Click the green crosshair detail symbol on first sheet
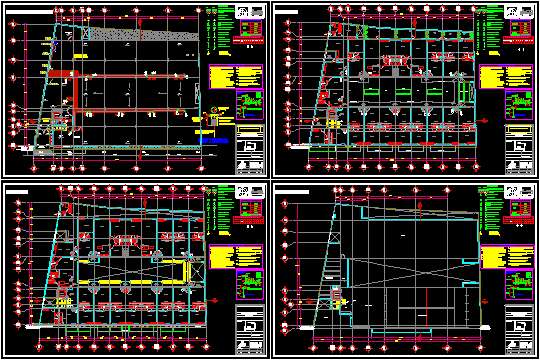 pos(214,110)
